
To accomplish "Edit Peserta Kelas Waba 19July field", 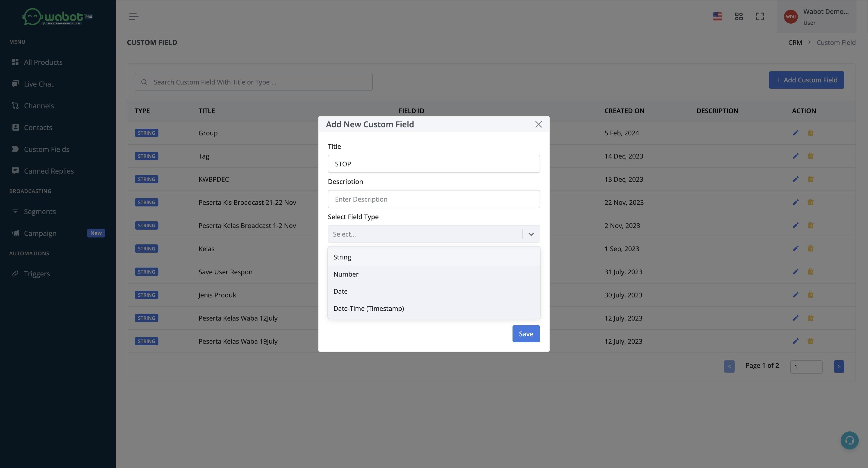I will [x=796, y=341].
